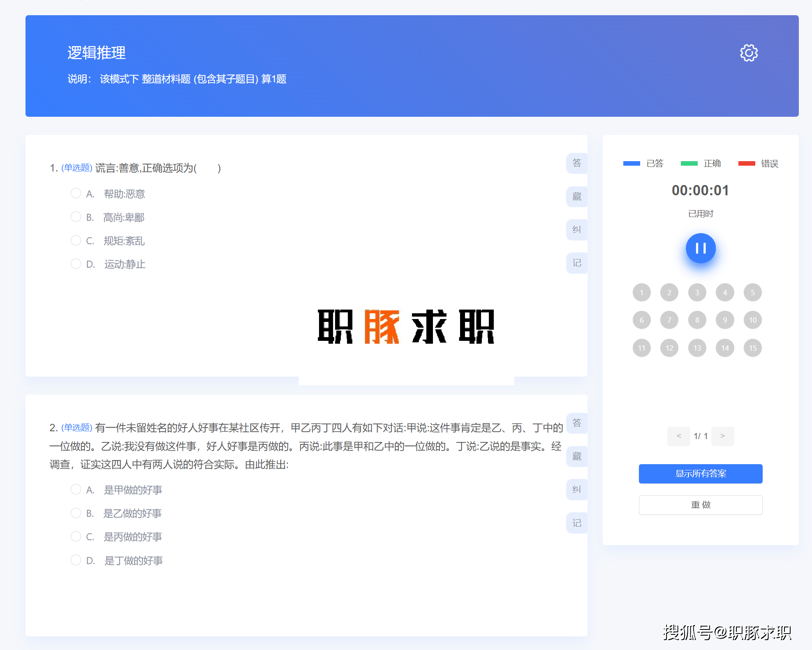Go to previous page with < arrow
Screen dimensions: 812x650
[679, 436]
